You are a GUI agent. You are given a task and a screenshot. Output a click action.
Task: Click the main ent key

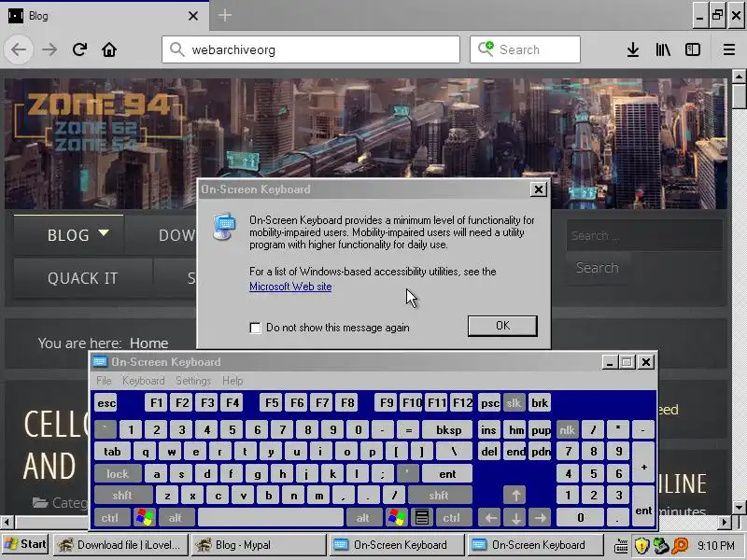[x=447, y=473]
